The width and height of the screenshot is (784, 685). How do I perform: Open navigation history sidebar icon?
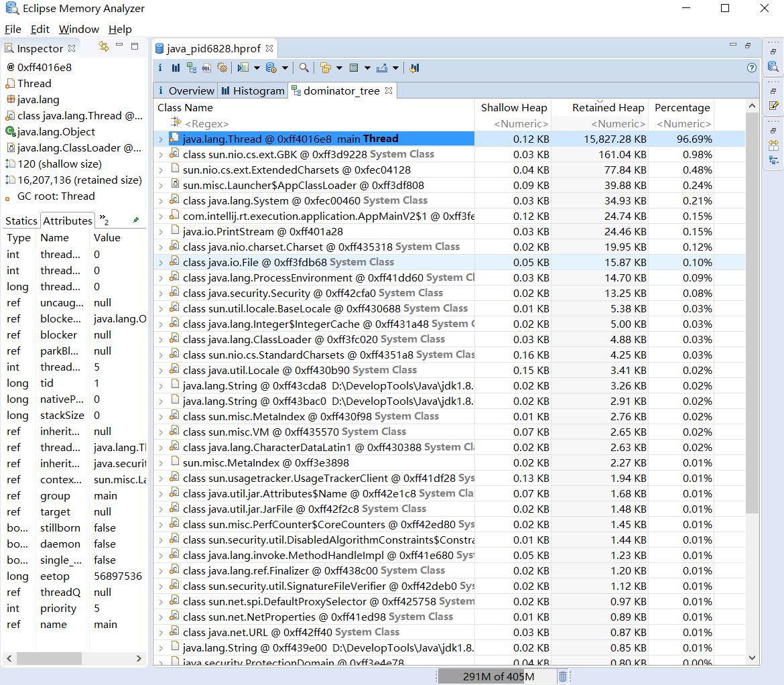[x=773, y=160]
